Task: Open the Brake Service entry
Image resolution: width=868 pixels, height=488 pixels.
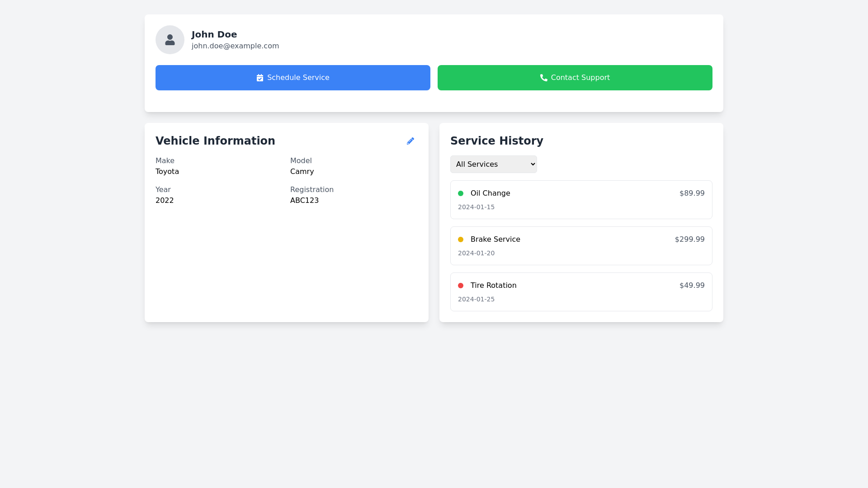Action: point(581,246)
